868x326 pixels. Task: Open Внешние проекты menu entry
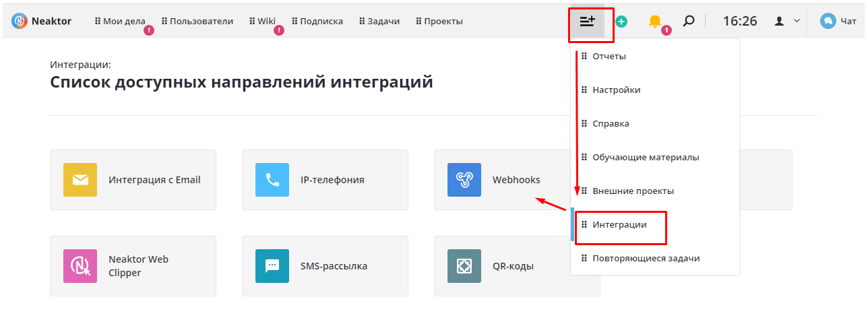(633, 191)
